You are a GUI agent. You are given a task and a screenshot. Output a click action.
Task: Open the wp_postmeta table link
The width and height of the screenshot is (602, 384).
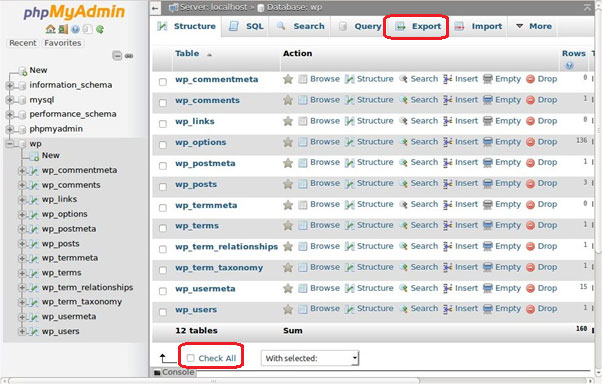pyautogui.click(x=205, y=163)
